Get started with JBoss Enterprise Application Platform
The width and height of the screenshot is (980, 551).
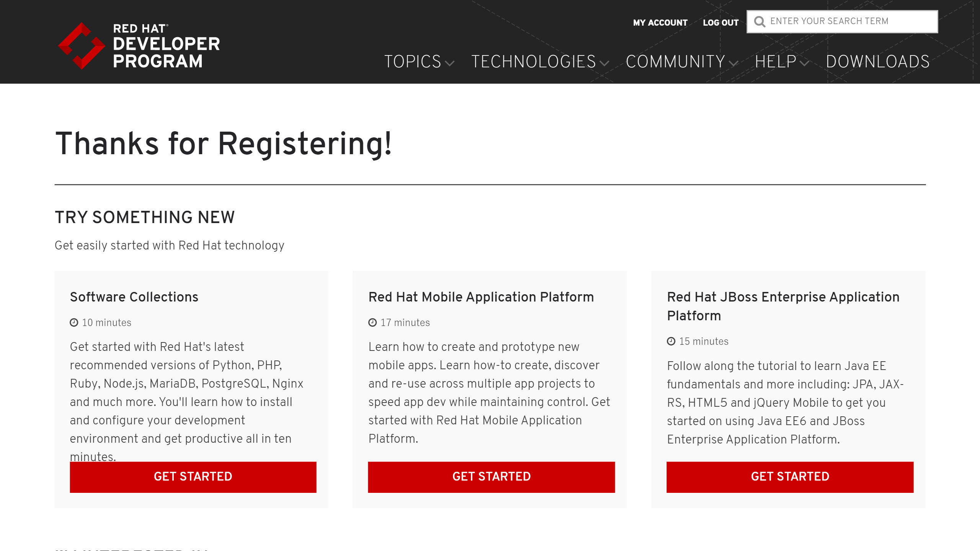pyautogui.click(x=790, y=477)
